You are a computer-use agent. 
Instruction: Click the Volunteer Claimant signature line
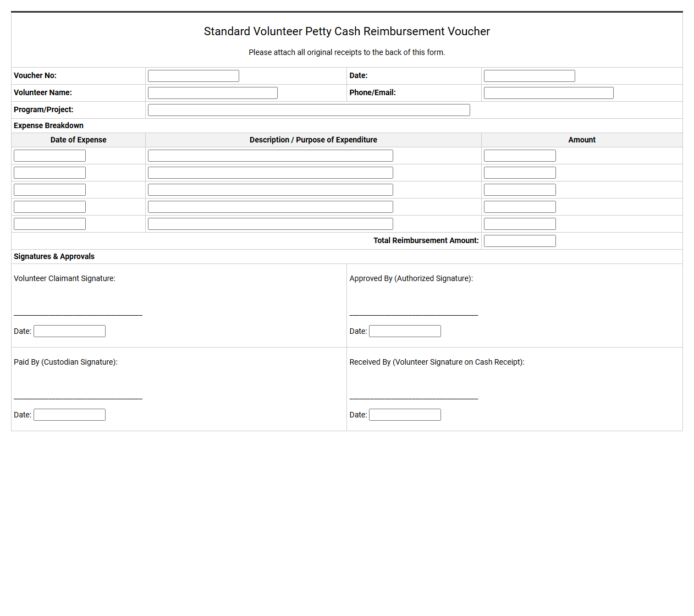pyautogui.click(x=78, y=315)
